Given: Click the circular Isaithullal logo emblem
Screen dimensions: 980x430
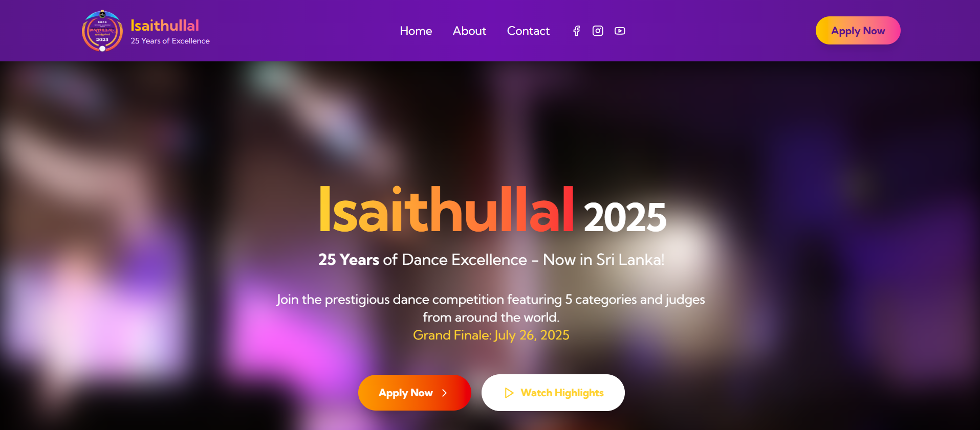Looking at the screenshot, I should [102, 31].
